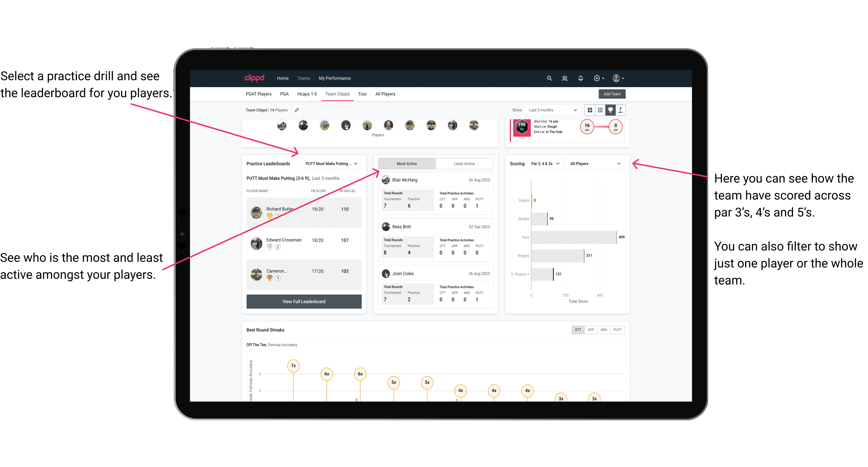
Task: Click View Full Leaderboard button
Action: pyautogui.click(x=304, y=301)
